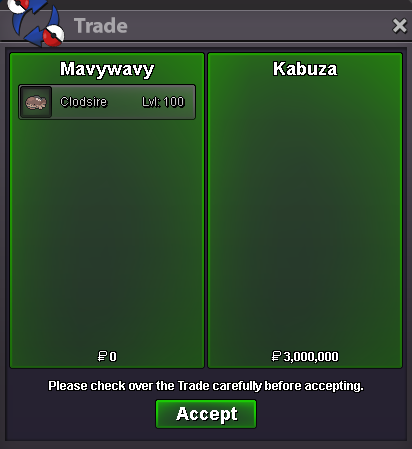Click Mavywavy's ₽0 money amount

(x=107, y=356)
